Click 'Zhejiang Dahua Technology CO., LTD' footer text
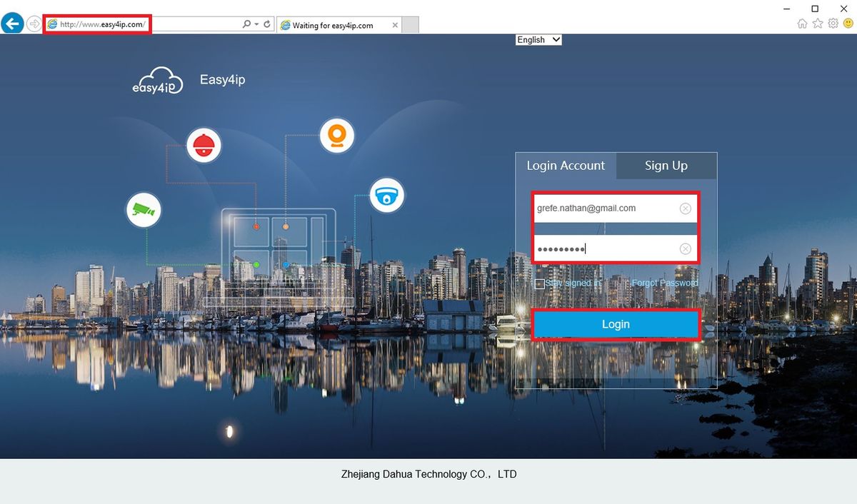Image resolution: width=857 pixels, height=504 pixels. 428,474
